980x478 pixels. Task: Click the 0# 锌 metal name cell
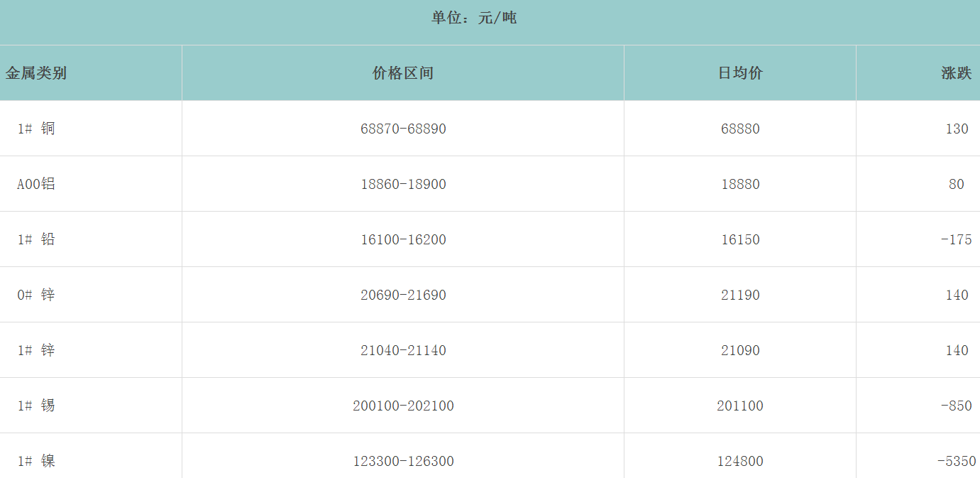tap(36, 295)
